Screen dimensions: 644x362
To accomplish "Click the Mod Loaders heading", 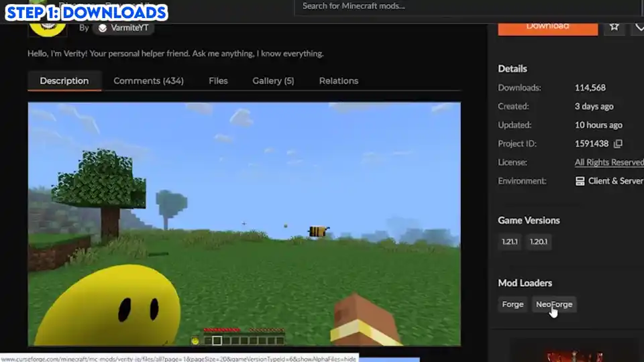I will click(x=525, y=283).
